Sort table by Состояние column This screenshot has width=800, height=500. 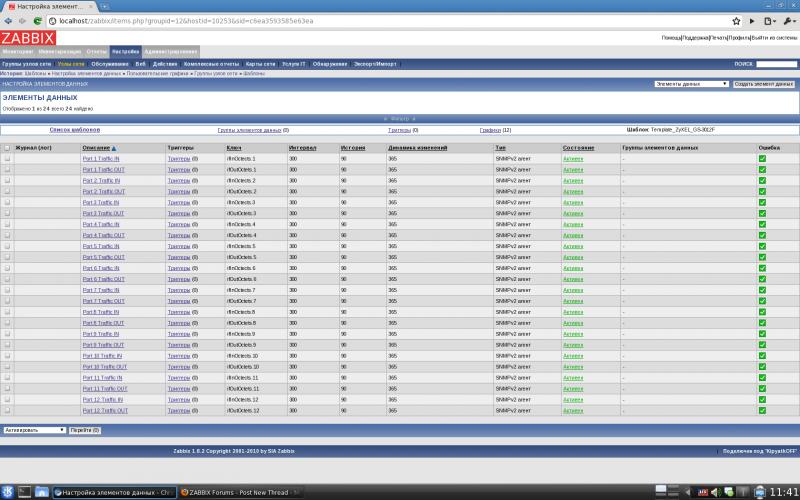pyautogui.click(x=579, y=148)
